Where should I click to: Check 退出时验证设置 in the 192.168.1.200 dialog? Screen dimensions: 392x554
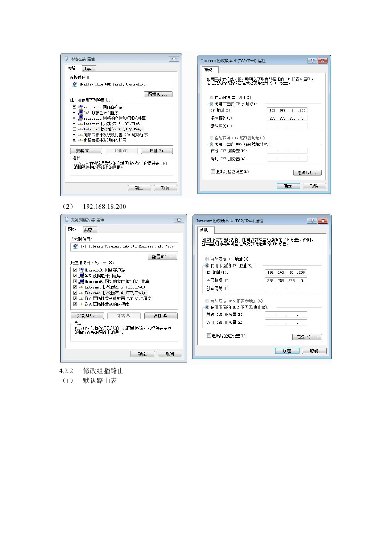point(213,171)
